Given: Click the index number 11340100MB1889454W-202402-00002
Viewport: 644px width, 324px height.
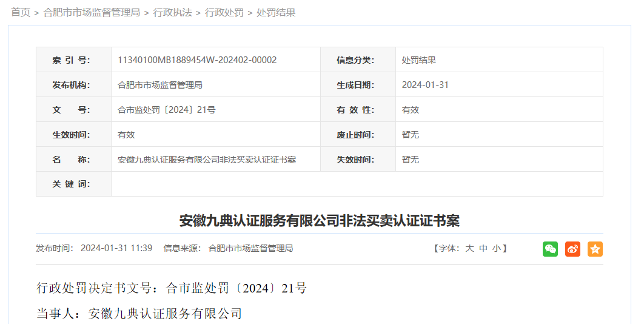Looking at the screenshot, I should click(x=197, y=60).
